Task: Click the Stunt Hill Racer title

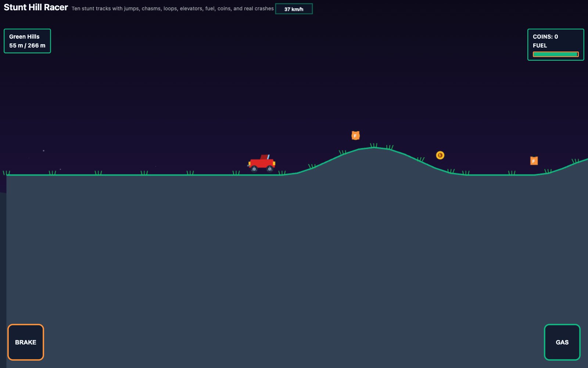Action: click(x=36, y=7)
